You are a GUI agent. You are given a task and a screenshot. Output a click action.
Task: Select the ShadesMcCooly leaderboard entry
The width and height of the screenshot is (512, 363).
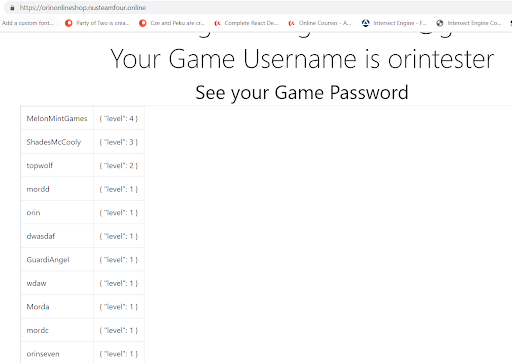pyautogui.click(x=57, y=142)
